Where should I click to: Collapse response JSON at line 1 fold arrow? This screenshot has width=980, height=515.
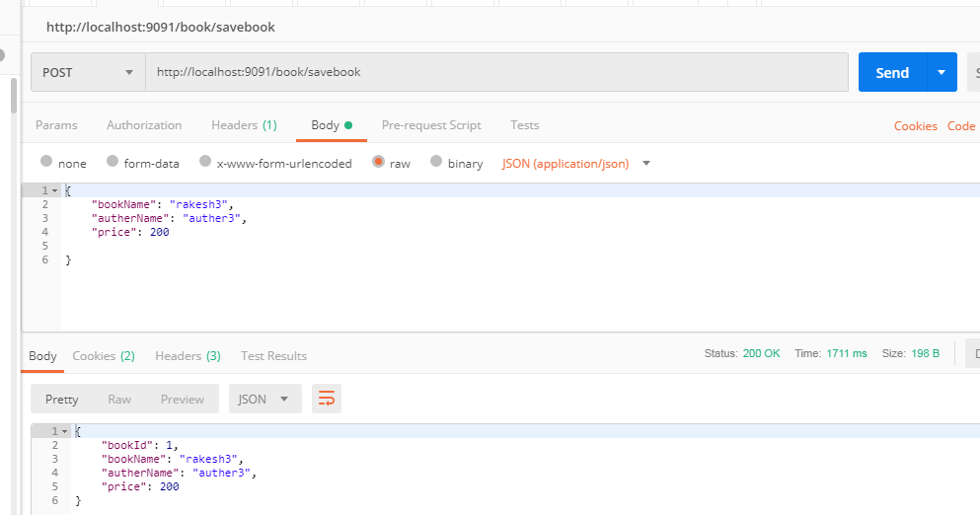click(x=64, y=432)
